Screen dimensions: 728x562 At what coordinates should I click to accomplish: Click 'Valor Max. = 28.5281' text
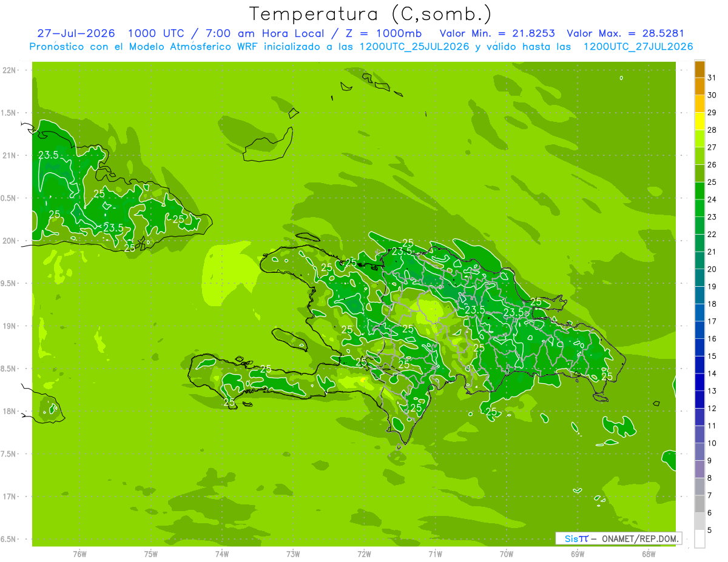(625, 33)
